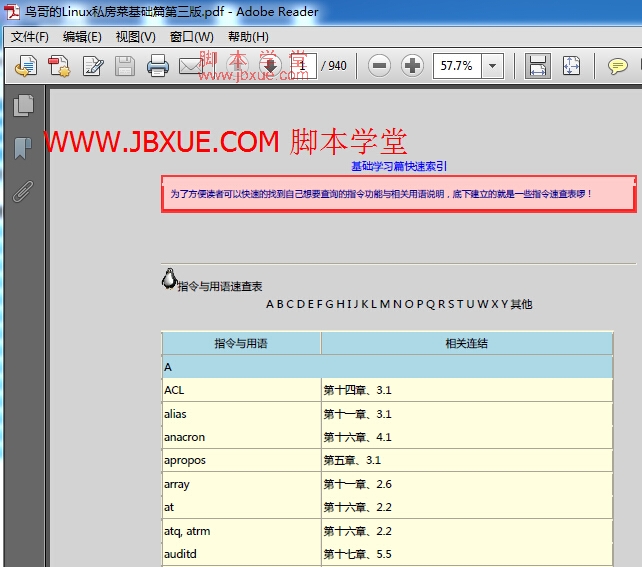Click the Sign or edit document icon
This screenshot has width=642, height=567.
tap(93, 66)
